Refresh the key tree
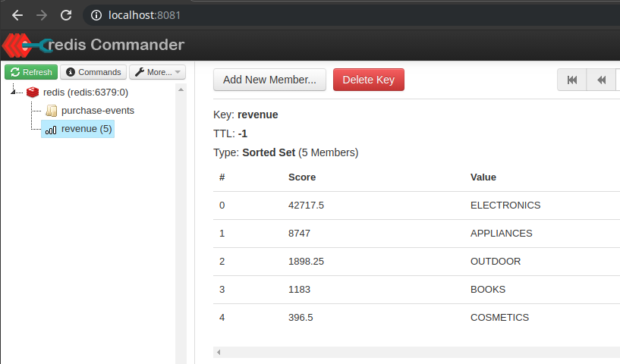 pyautogui.click(x=31, y=72)
